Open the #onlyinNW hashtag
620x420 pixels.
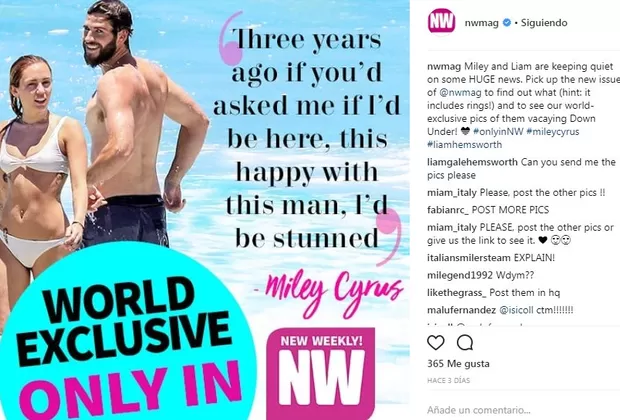tap(498, 131)
